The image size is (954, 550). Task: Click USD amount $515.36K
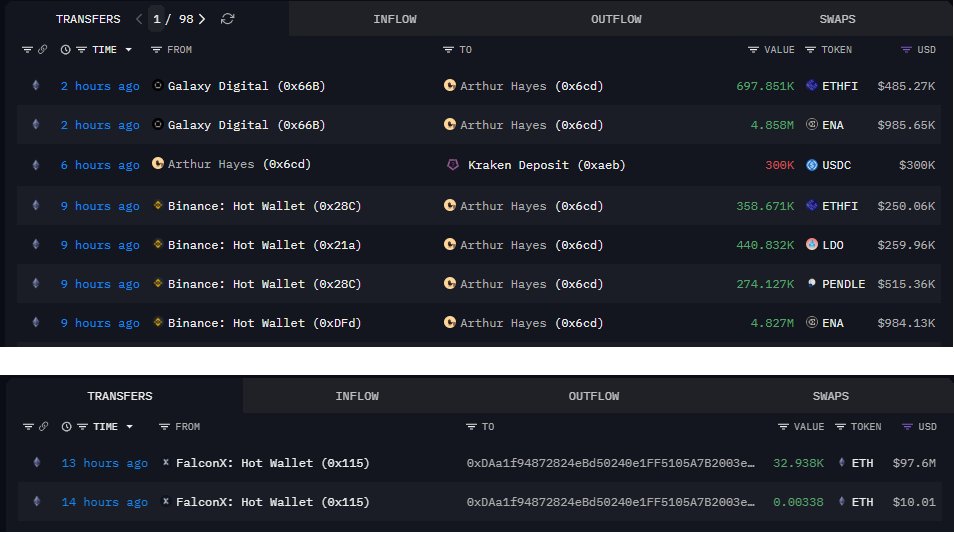pyautogui.click(x=906, y=284)
